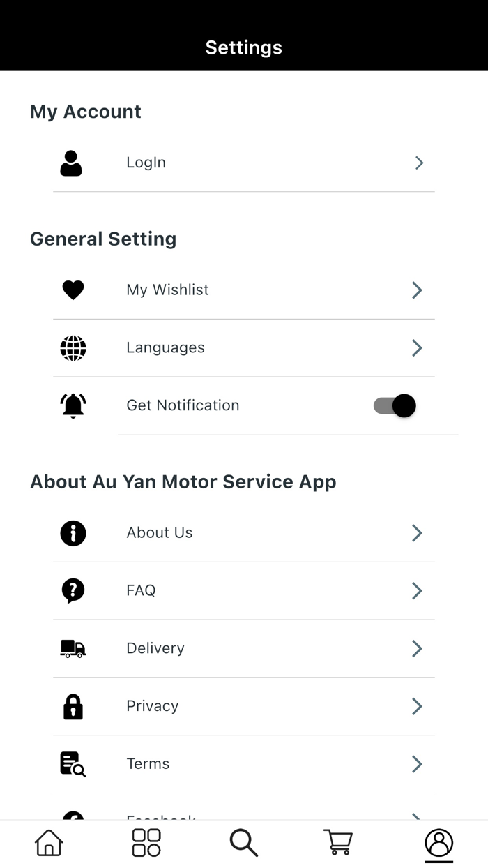Click the delivery truck icon
Image resolution: width=488 pixels, height=868 pixels.
pos(73,648)
